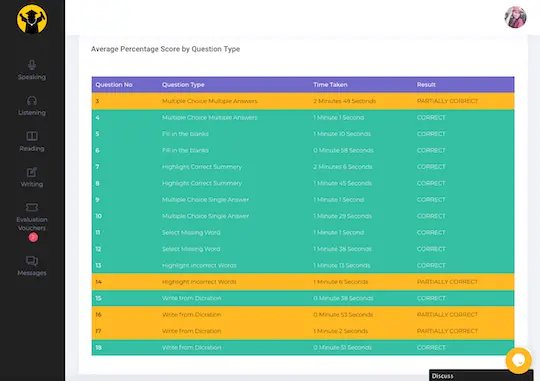Click the Average Percentage Score heading
540x381 pixels.
click(x=165, y=49)
